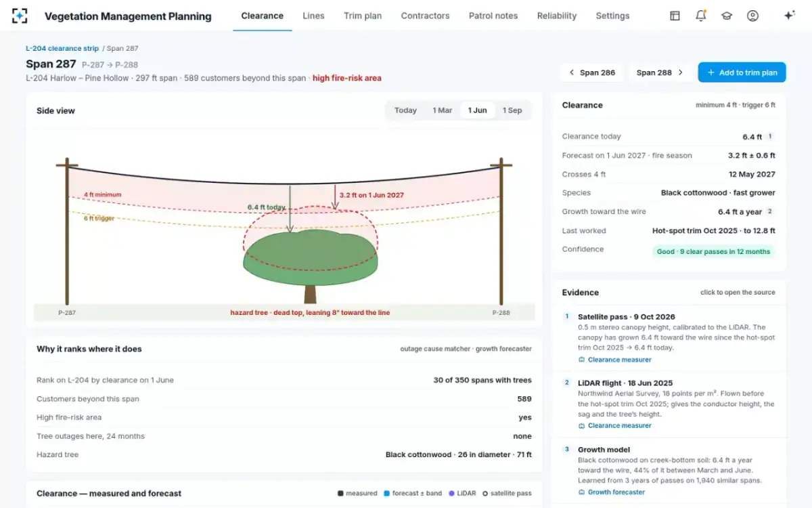Toggle the LiDAR legend dot

(451, 493)
